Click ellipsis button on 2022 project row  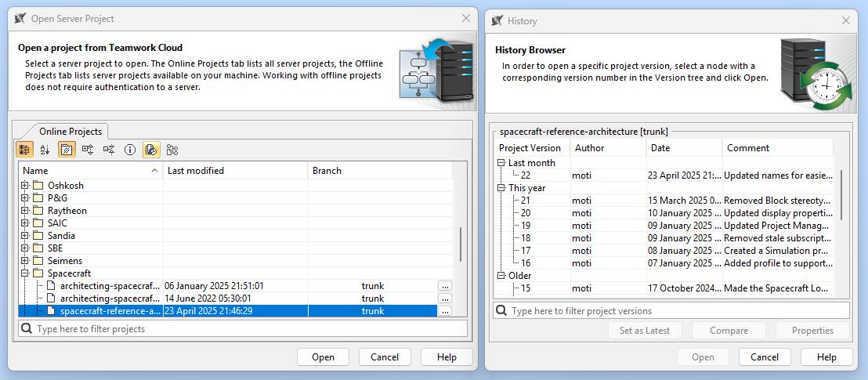tap(445, 299)
